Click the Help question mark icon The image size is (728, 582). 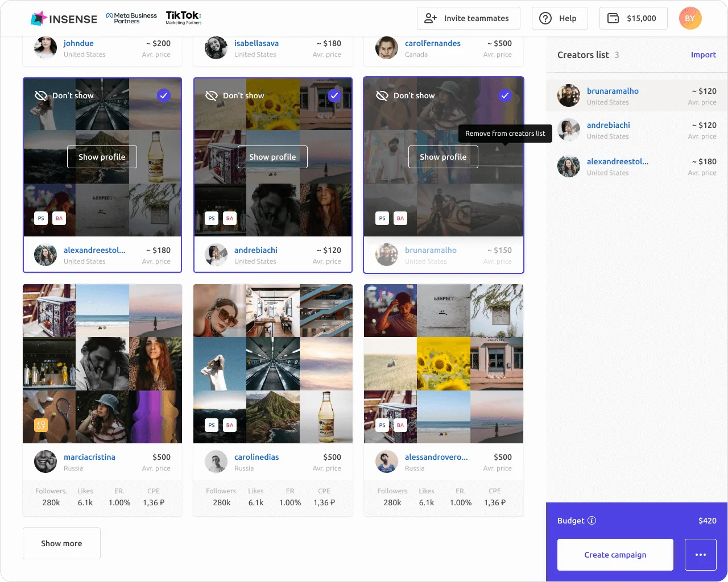pos(545,18)
